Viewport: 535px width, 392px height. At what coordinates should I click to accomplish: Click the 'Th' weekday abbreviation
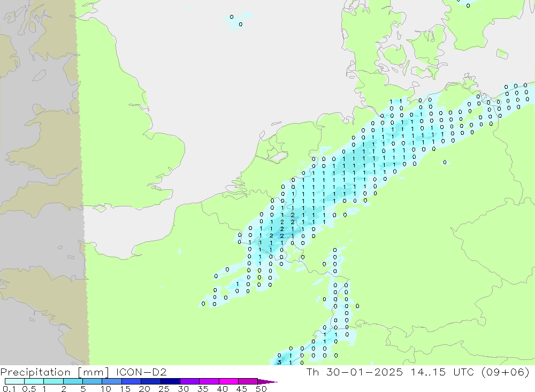[x=312, y=372]
